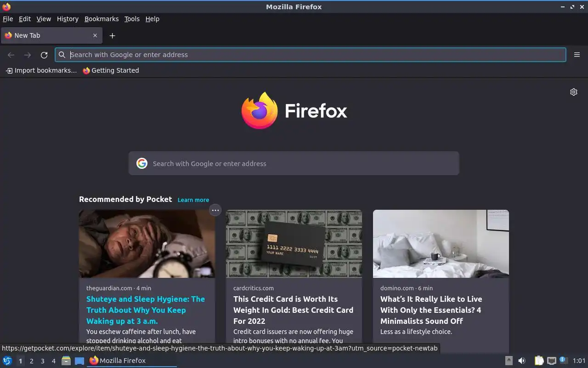
Task: Click the Recommended by Pocket heading
Action: tap(125, 199)
